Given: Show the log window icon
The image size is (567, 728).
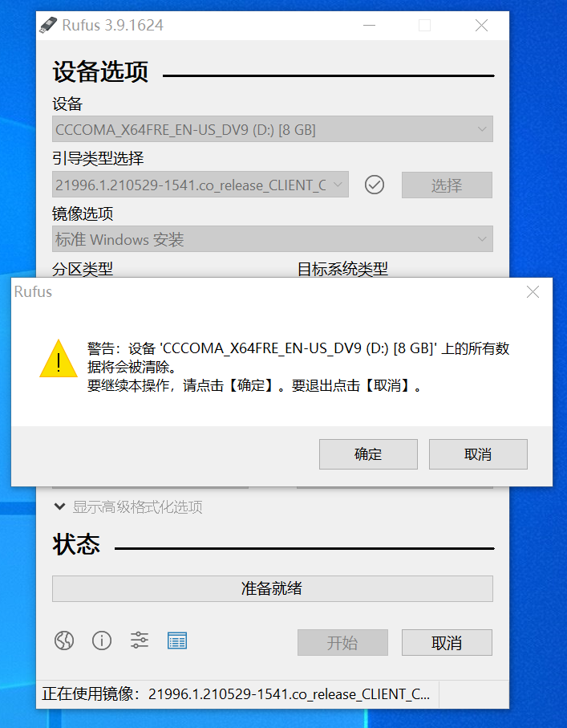Looking at the screenshot, I should click(176, 641).
